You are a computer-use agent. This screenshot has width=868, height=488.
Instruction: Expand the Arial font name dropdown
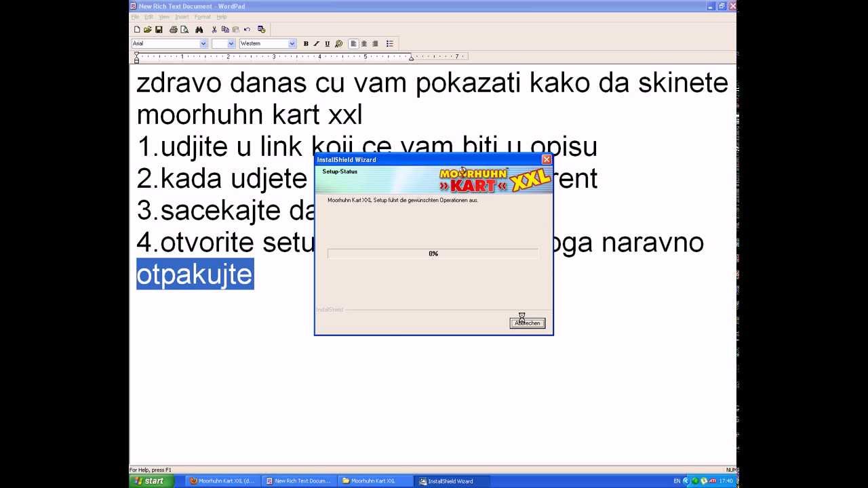pos(203,43)
